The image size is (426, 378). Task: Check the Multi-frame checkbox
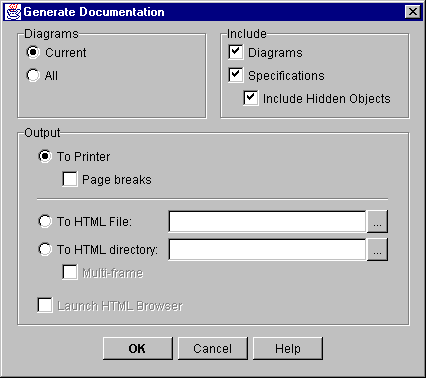coord(70,272)
